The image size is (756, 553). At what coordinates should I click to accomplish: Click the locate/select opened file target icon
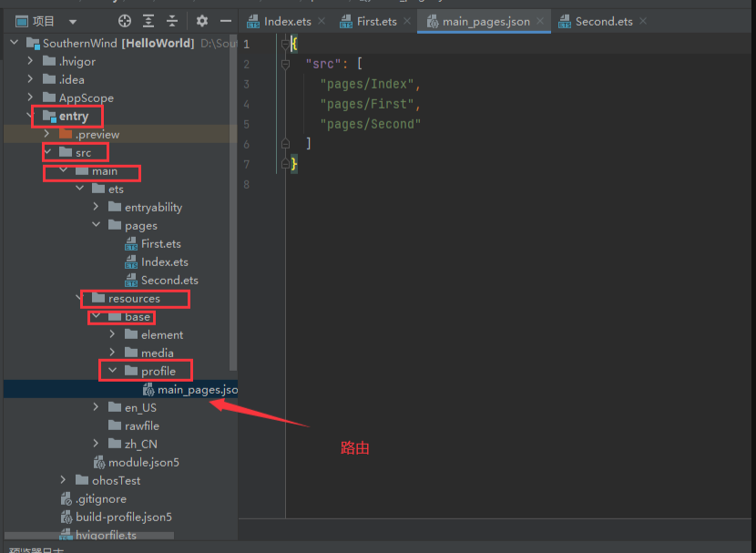(125, 21)
